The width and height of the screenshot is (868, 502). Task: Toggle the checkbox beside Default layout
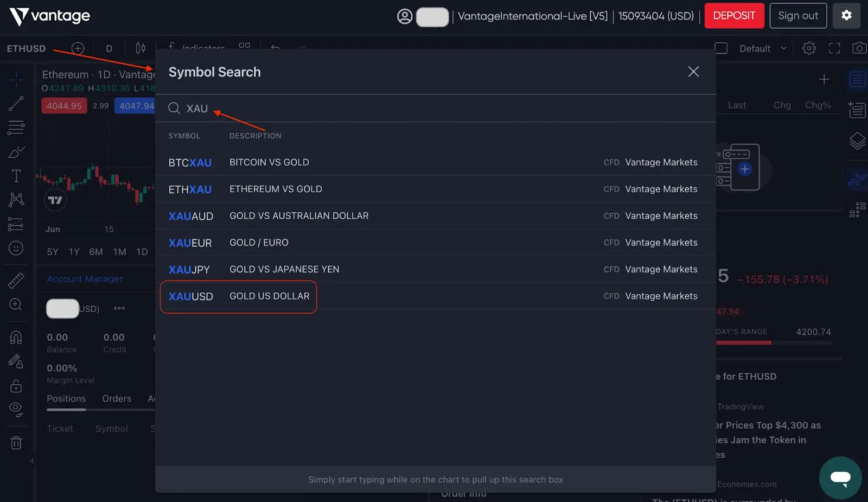pyautogui.click(x=721, y=48)
